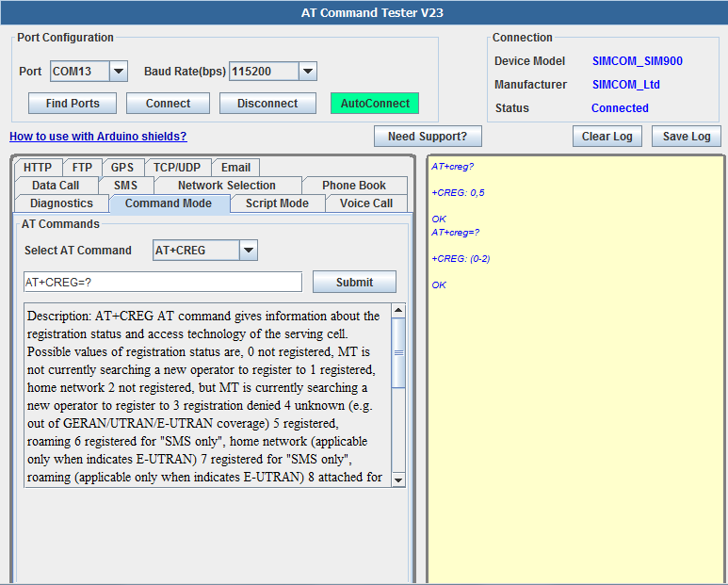Viewport: 728px width, 585px height.
Task: Click the description scrollbar up arrow
Action: [x=398, y=310]
